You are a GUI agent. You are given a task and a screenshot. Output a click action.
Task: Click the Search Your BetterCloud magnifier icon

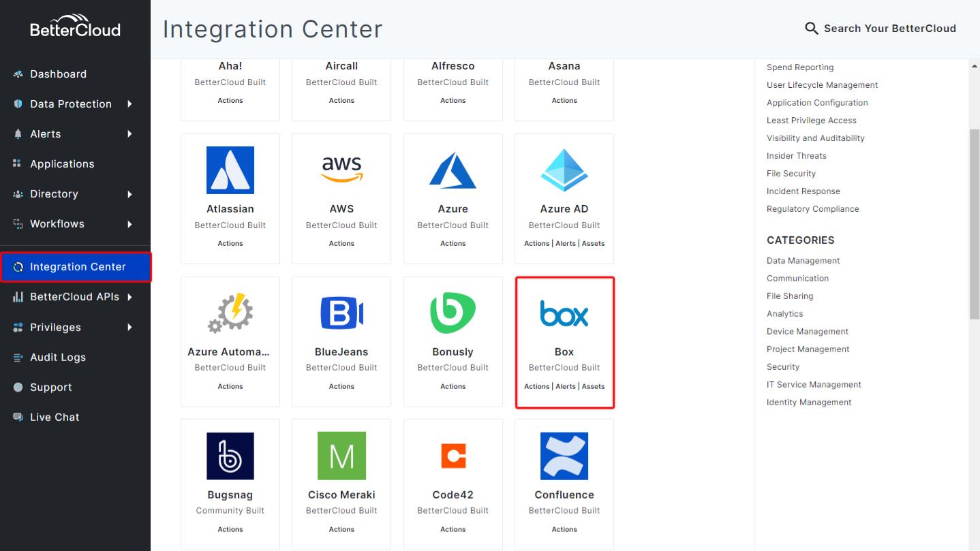tap(811, 29)
